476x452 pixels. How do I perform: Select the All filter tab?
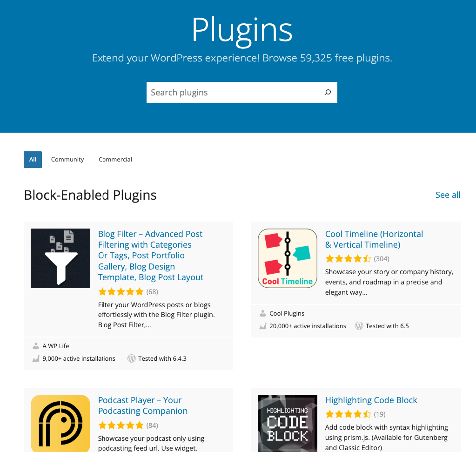tap(32, 159)
